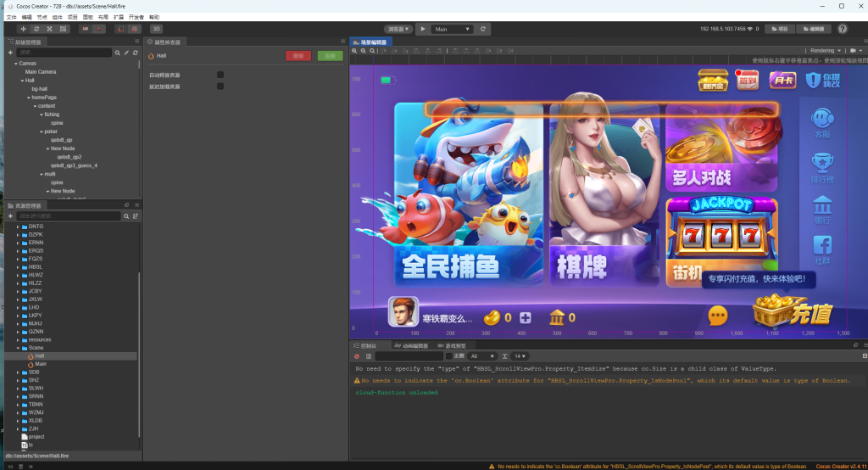Toggle regex checkbox in console toolbar
The height and width of the screenshot is (470, 868).
[449, 356]
